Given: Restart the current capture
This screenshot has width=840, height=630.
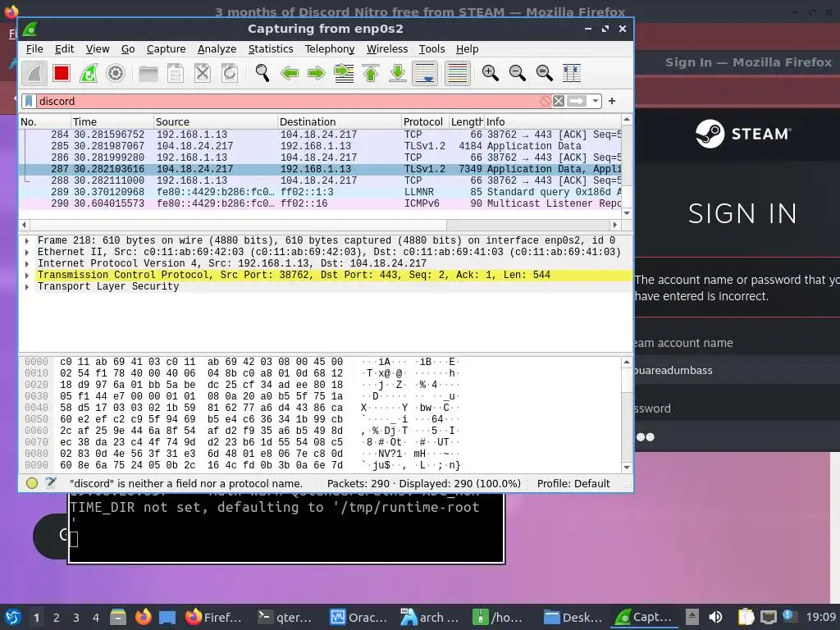Looking at the screenshot, I should (x=89, y=73).
